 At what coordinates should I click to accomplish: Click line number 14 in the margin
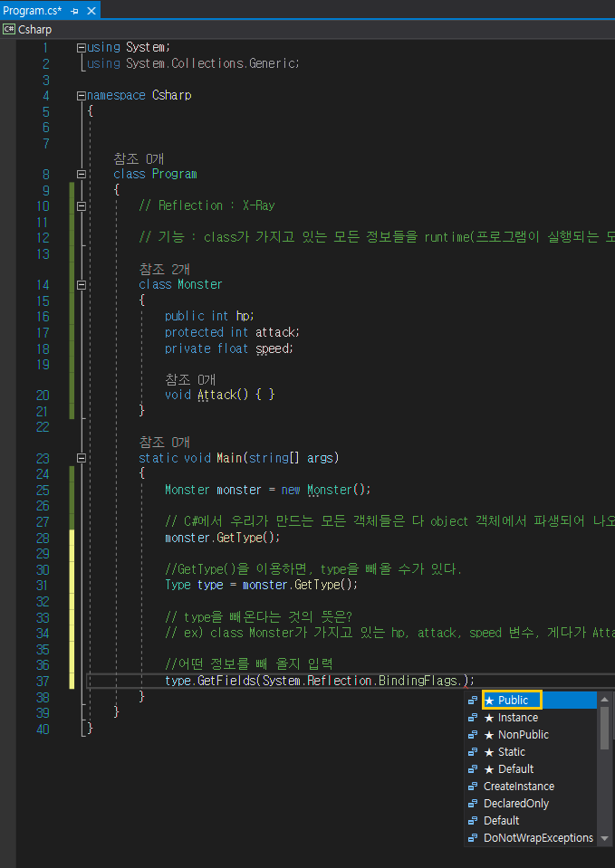tap(43, 284)
